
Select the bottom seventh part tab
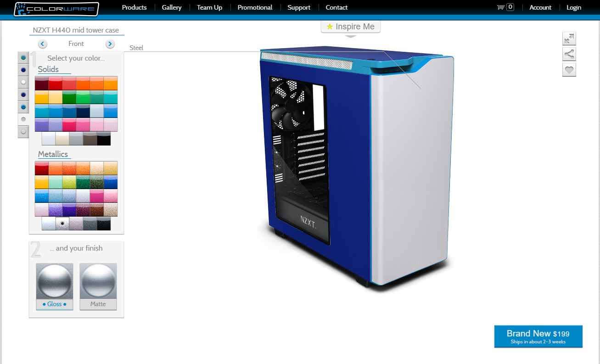coord(23,132)
